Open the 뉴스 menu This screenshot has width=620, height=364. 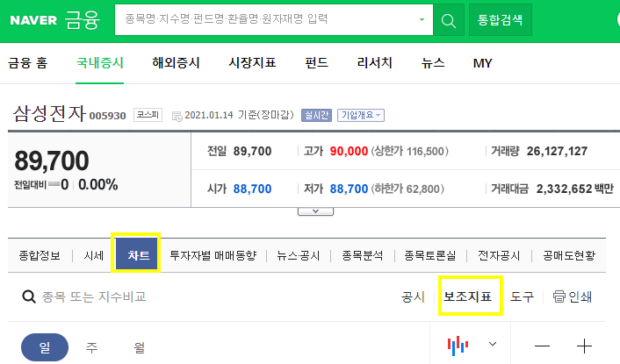tap(433, 63)
